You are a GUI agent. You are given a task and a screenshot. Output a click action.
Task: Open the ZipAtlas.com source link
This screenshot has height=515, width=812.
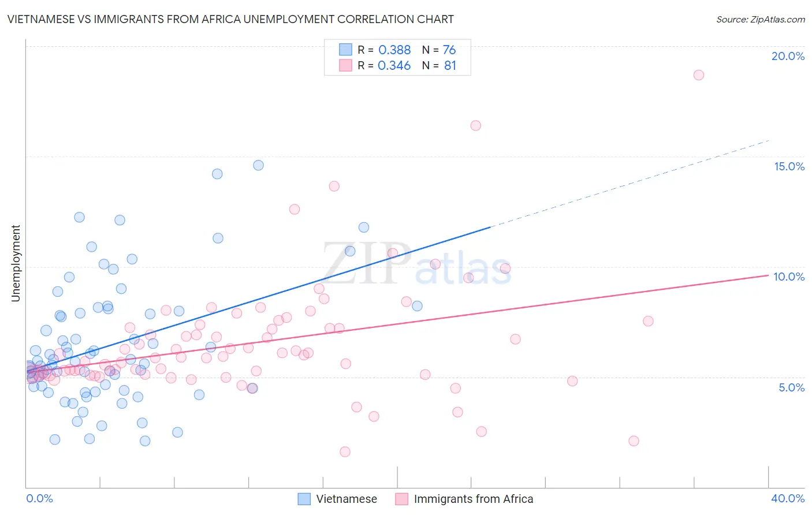click(761, 19)
